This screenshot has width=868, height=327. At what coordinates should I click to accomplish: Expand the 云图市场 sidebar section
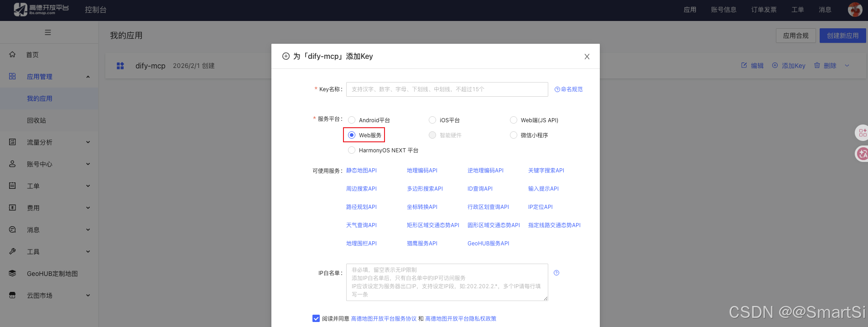pyautogui.click(x=88, y=296)
